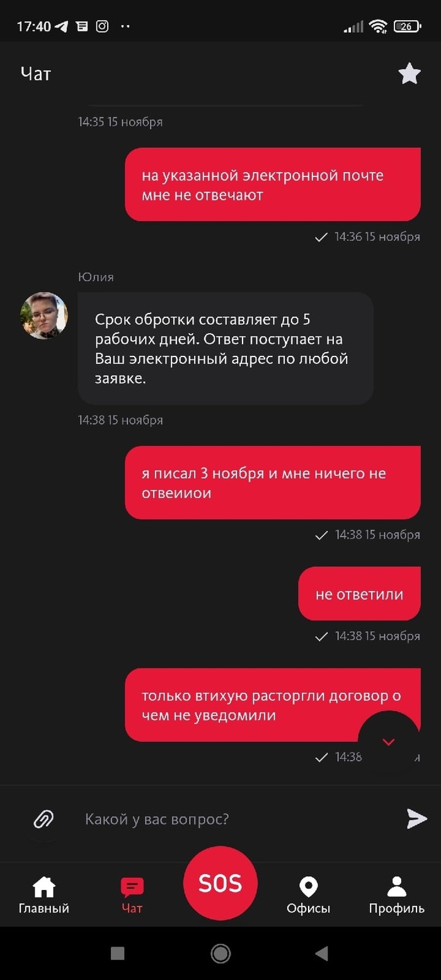This screenshot has height=980, width=441.
Task: Open the Профиль tab
Action: coord(397,895)
